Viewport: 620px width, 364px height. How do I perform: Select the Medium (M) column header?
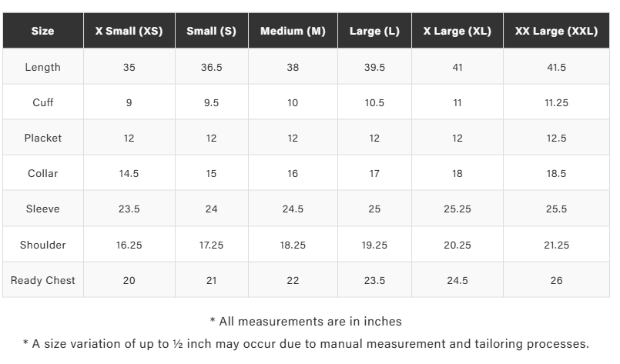pyautogui.click(x=293, y=32)
